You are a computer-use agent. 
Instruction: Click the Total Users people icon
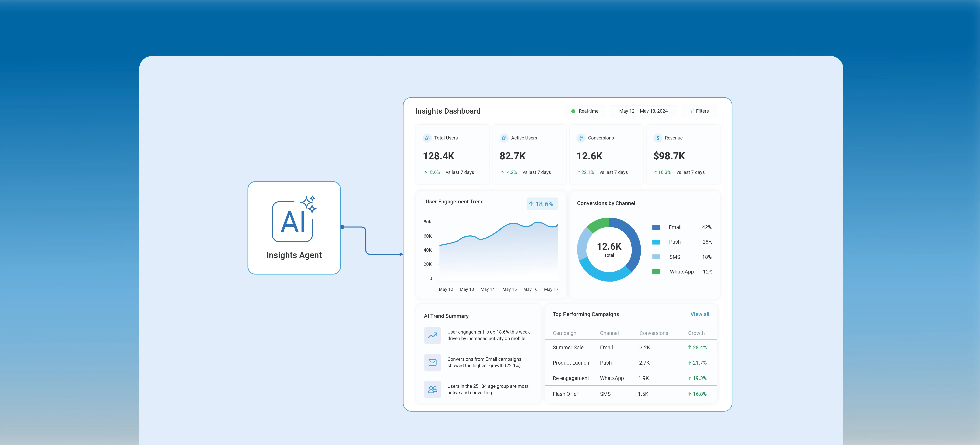point(427,138)
